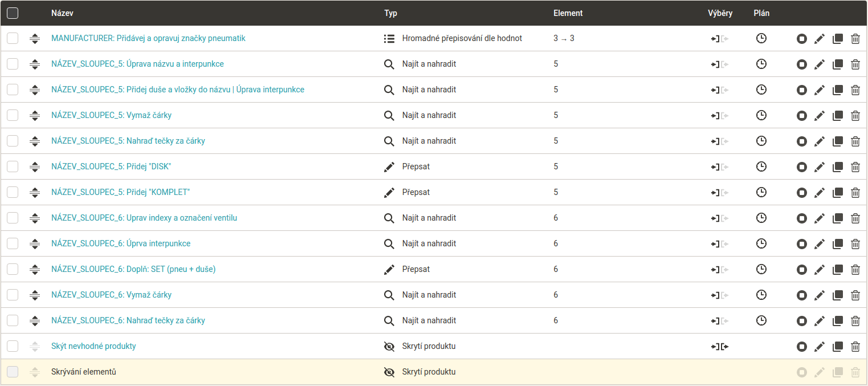This screenshot has height=386, width=868.
Task: Open selections icon for 'Skýt nevhodné produkty'
Action: [x=720, y=347]
